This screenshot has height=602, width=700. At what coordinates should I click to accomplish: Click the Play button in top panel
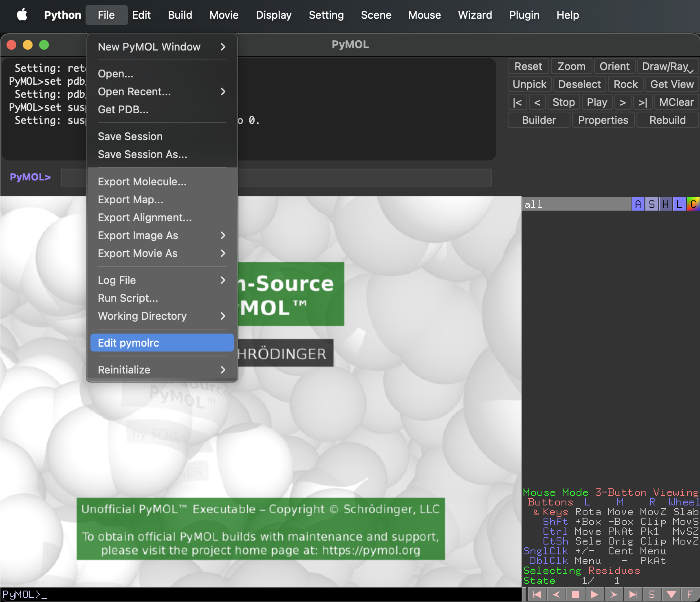tap(597, 102)
